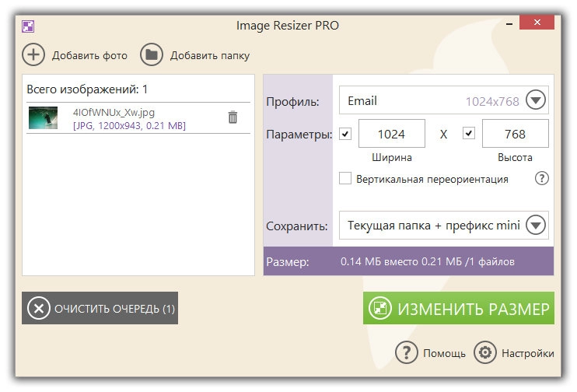This screenshot has height=392, width=577.
Task: Toggle the width (Ширина) checkbox
Action: point(345,134)
